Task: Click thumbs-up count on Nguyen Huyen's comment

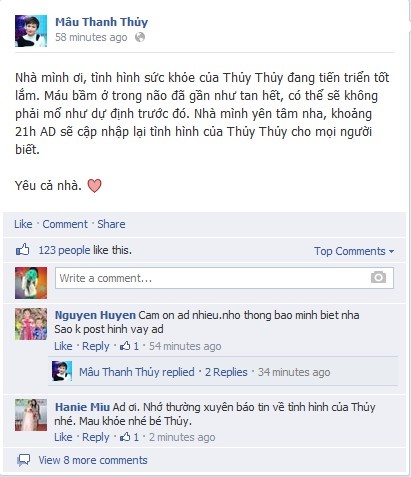Action: (129, 346)
